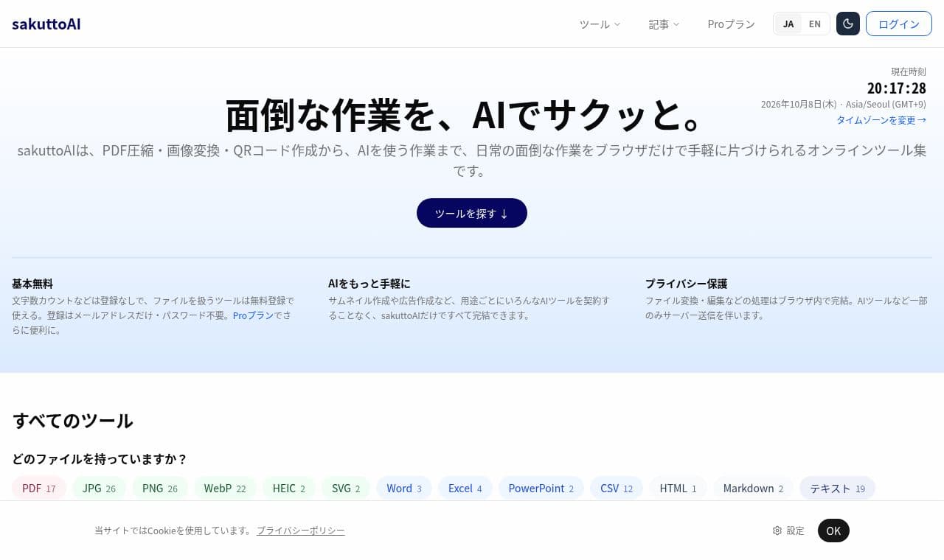
Task: Open the プライバシーポリシー link
Action: coord(301,531)
